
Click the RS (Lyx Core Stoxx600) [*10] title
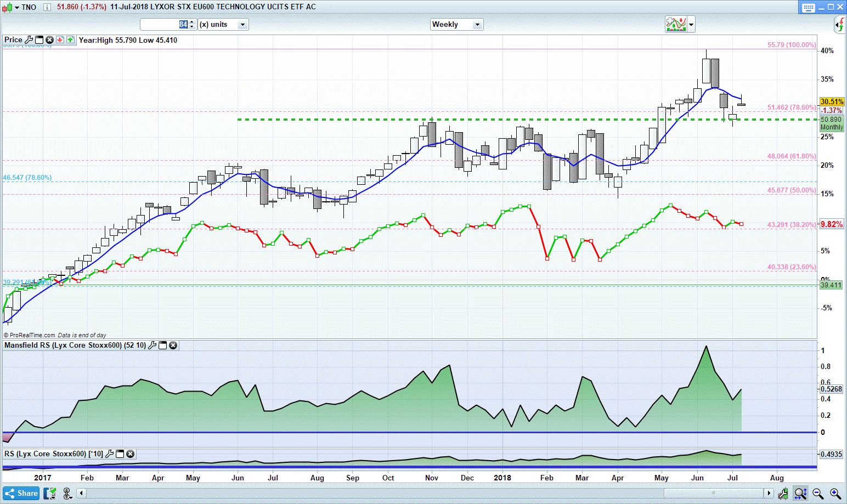click(x=54, y=454)
